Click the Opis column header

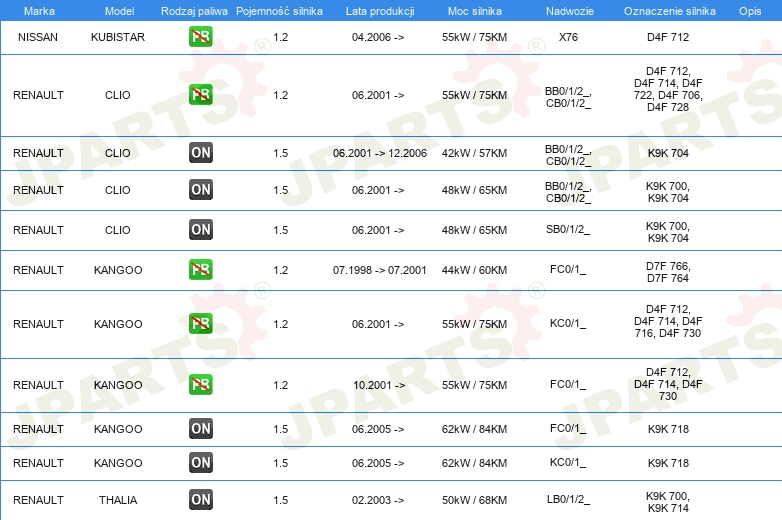coord(750,11)
